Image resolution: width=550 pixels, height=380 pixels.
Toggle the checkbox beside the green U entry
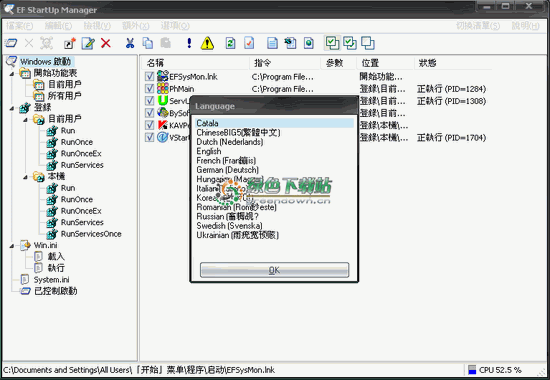[149, 101]
